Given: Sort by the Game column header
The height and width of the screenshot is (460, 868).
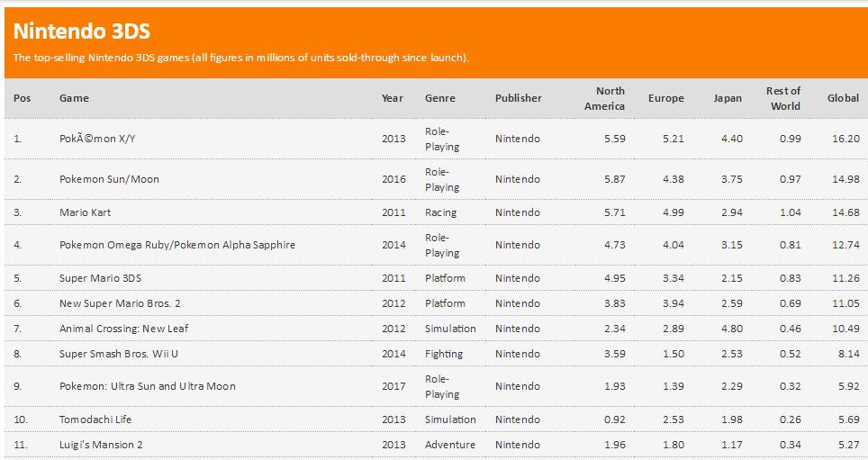Looking at the screenshot, I should (x=74, y=98).
